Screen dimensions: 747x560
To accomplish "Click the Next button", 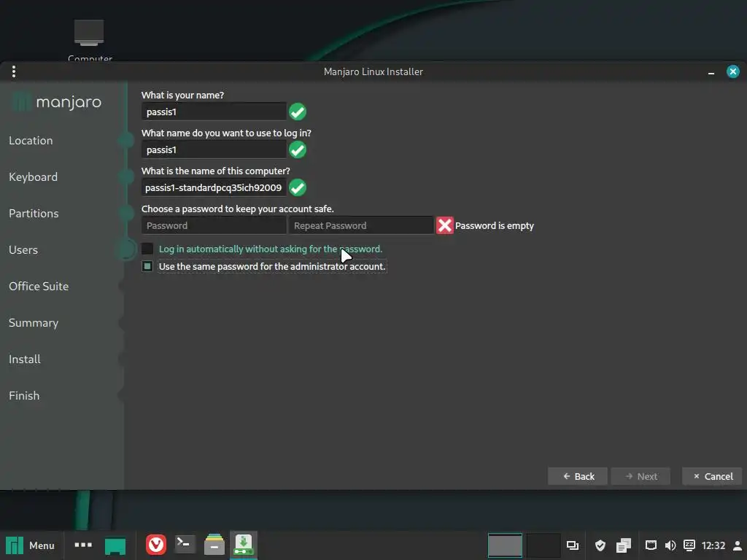I will click(x=640, y=476).
